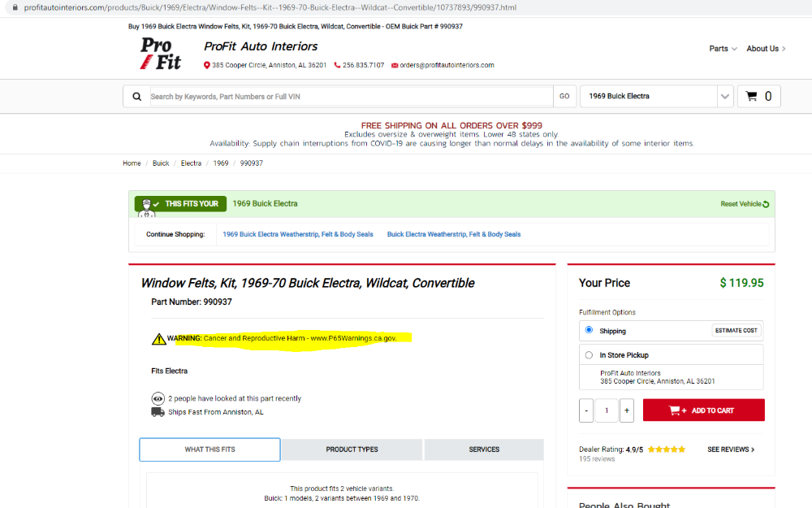Click the Dealer Rating: 4.9/5 text

(611, 449)
